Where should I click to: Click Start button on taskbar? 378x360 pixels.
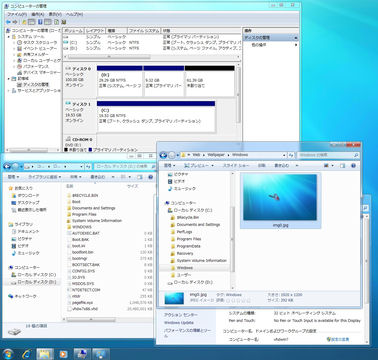click(7, 354)
